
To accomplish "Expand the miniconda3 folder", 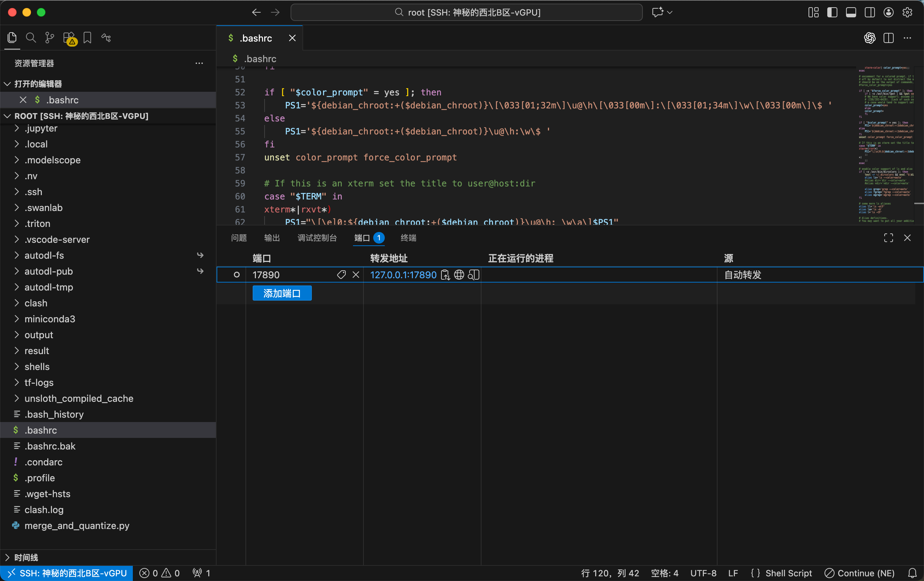I will (49, 319).
